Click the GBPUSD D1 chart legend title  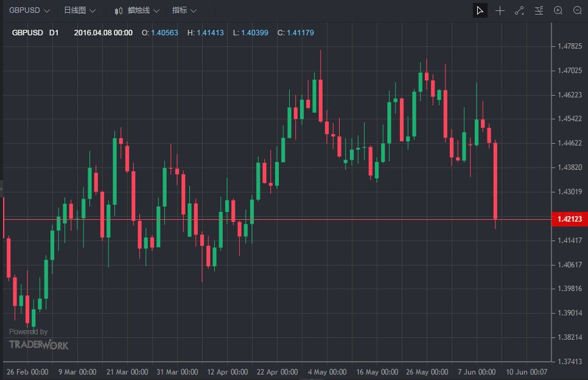[x=35, y=32]
